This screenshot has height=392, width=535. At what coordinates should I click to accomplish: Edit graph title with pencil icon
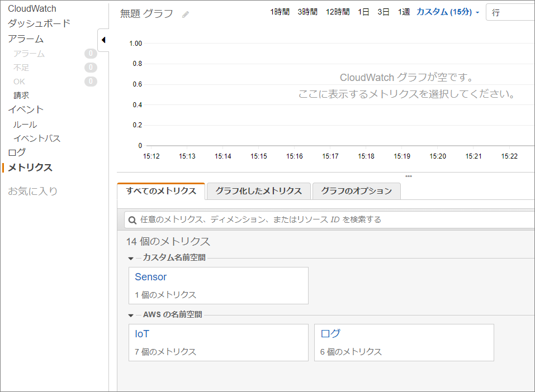coord(185,15)
